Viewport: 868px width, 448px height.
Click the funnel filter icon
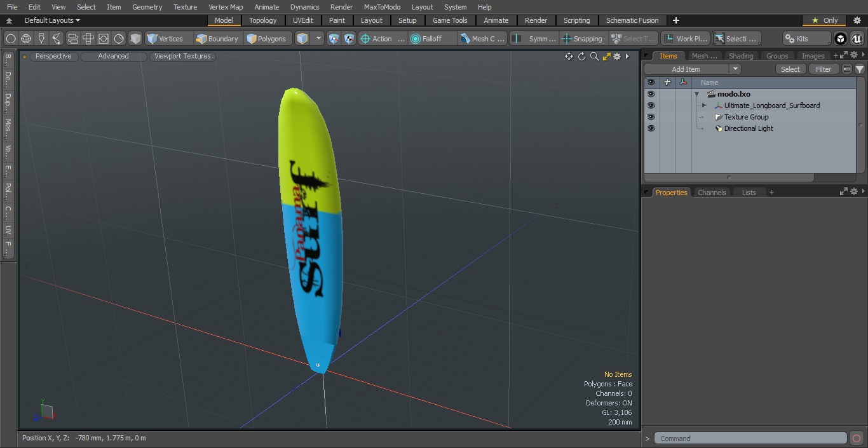tap(859, 69)
